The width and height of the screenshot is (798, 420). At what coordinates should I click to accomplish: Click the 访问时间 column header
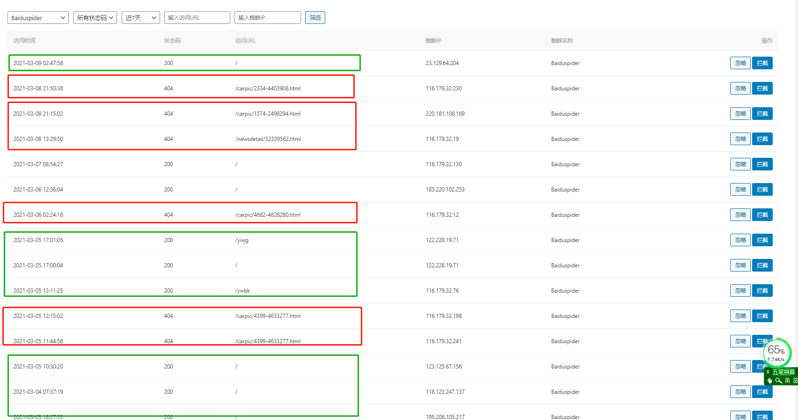pos(24,41)
